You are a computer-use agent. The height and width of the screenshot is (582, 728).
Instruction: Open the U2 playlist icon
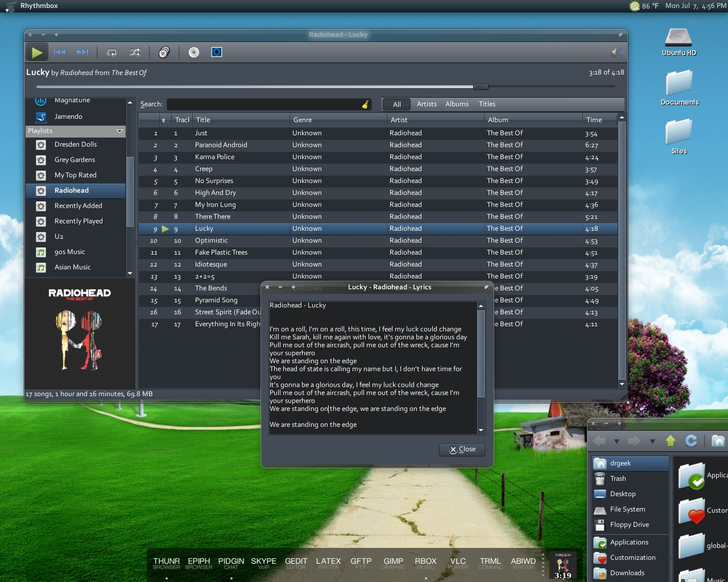pos(41,236)
